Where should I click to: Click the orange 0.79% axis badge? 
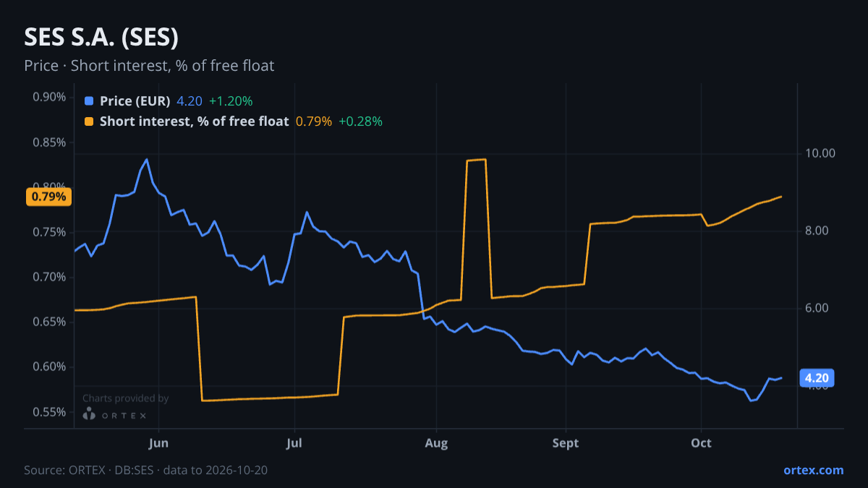(48, 197)
